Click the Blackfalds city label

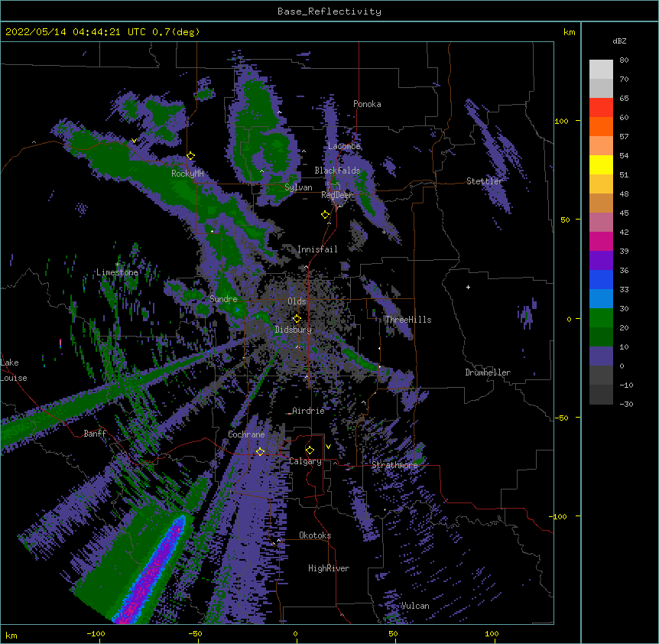[x=337, y=171]
